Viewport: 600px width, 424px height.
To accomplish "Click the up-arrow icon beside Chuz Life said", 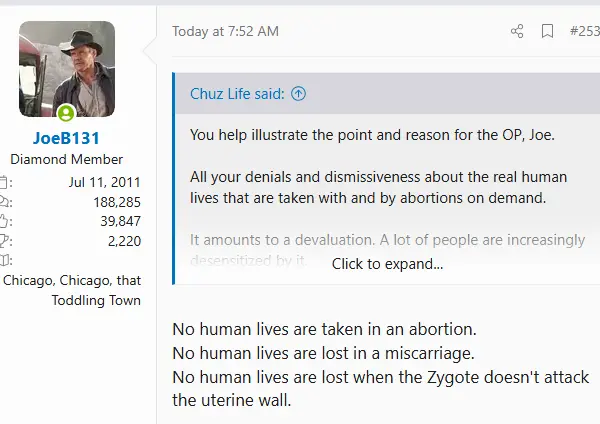I will (298, 94).
